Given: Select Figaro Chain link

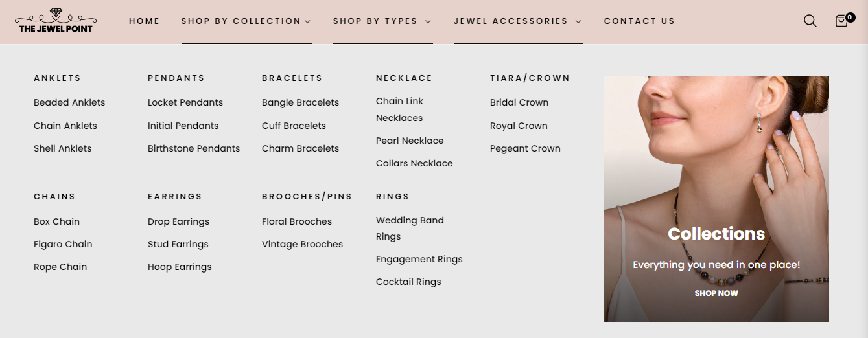Looking at the screenshot, I should coord(63,244).
